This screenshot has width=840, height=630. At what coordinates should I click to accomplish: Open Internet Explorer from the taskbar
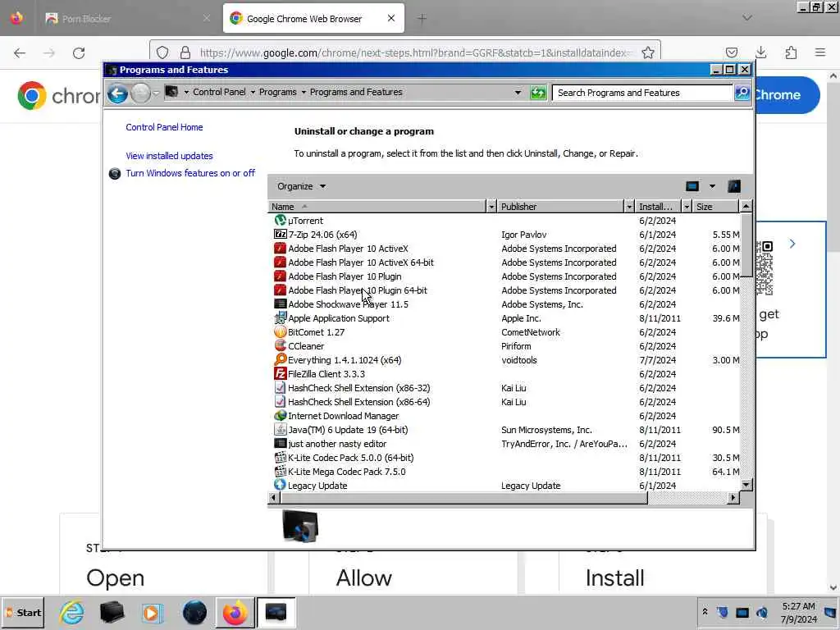[x=72, y=612]
